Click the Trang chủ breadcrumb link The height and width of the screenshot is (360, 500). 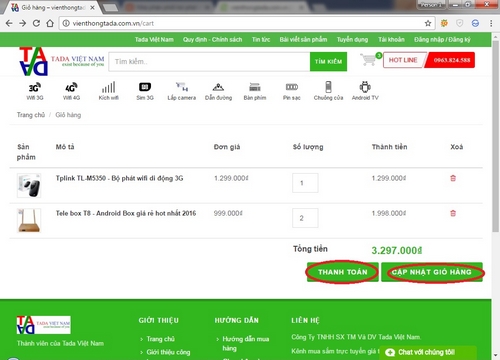[31, 115]
